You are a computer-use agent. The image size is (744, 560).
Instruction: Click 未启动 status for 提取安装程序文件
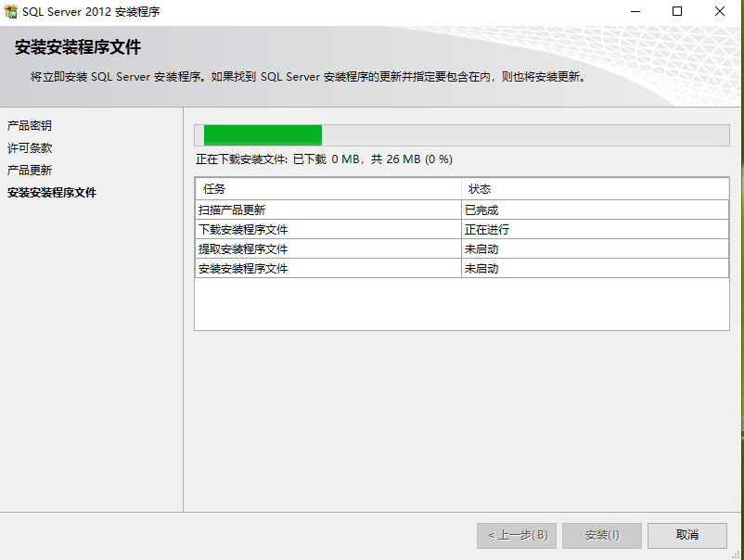[x=595, y=248]
